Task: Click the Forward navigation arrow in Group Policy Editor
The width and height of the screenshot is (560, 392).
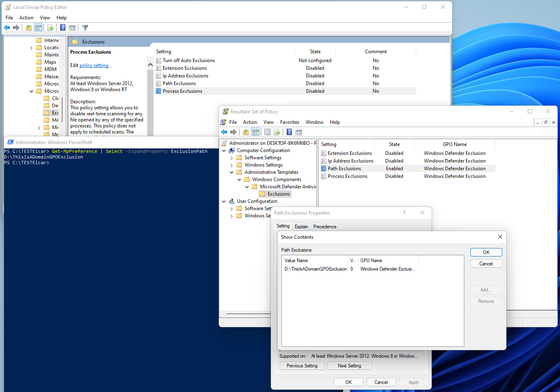Action: click(x=16, y=27)
